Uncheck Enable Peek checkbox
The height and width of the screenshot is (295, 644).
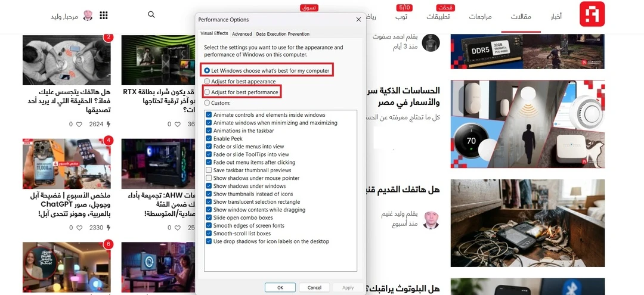pyautogui.click(x=209, y=139)
